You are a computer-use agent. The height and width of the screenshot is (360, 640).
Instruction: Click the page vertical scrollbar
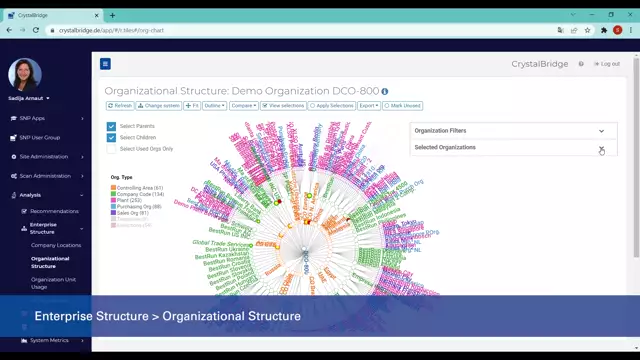pos(636,158)
